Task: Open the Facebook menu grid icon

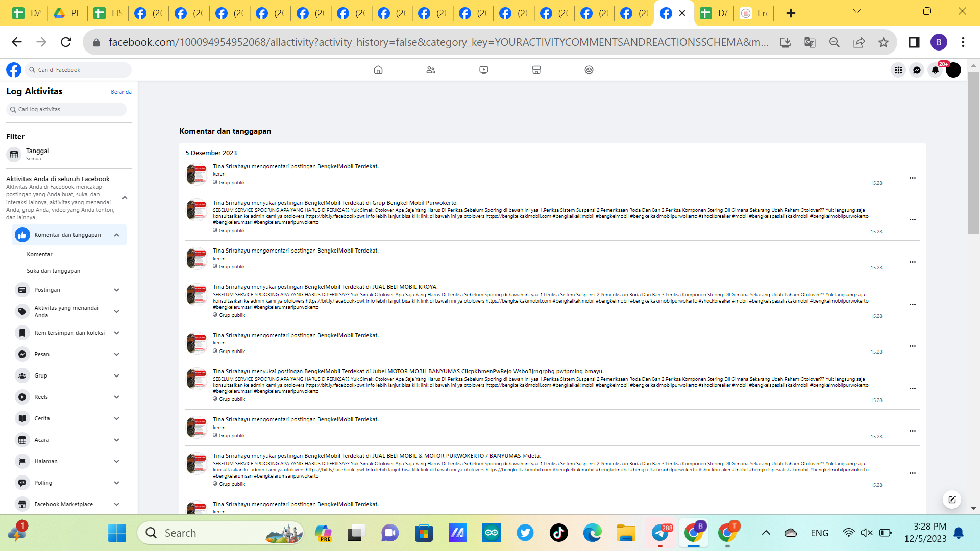Action: pos(898,70)
